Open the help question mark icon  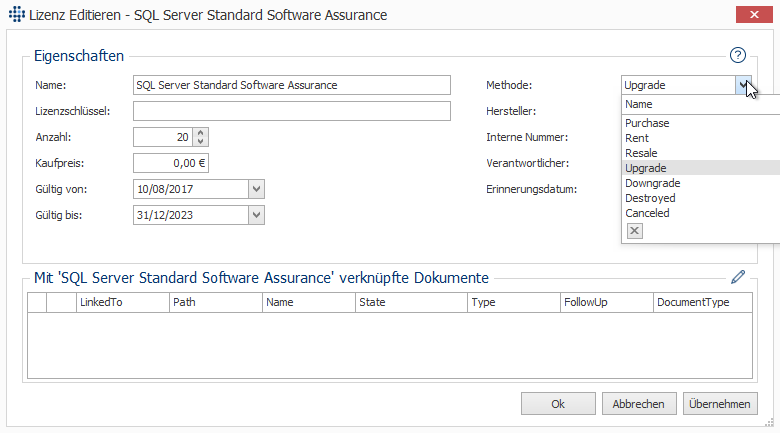(x=738, y=55)
